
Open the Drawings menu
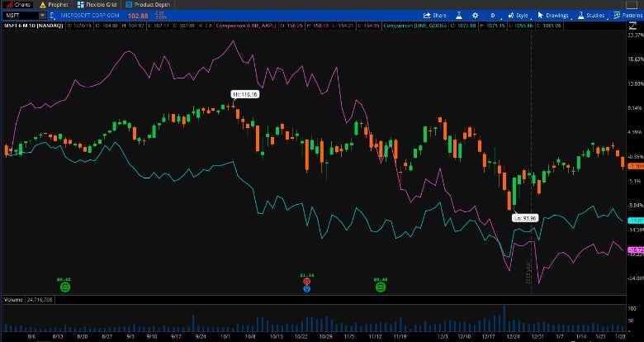[554, 16]
